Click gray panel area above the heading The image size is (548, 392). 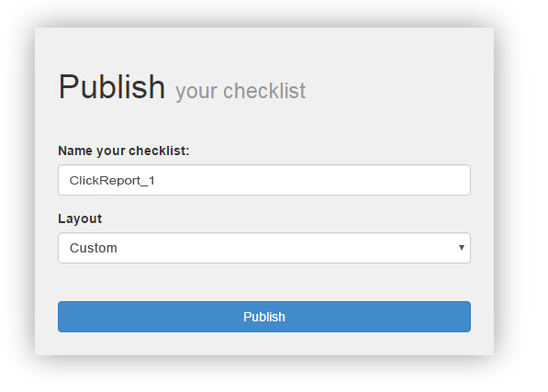pyautogui.click(x=264, y=47)
